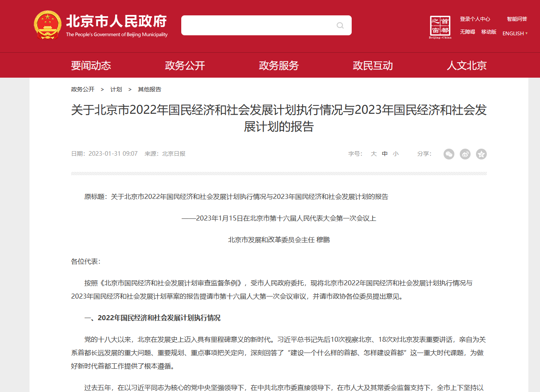Switch to 移动版 mobile version
The image size is (540, 392).
click(x=488, y=32)
